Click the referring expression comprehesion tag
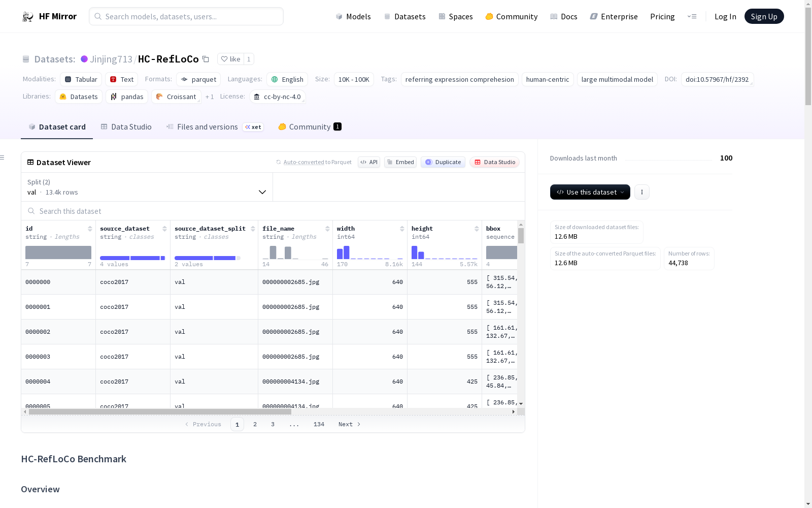 pyautogui.click(x=460, y=79)
